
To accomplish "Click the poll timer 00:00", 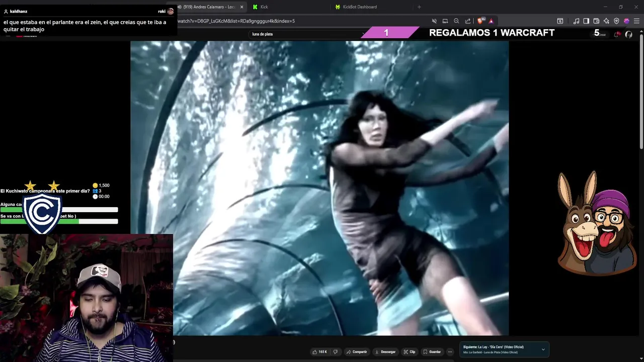I will 104,197.
